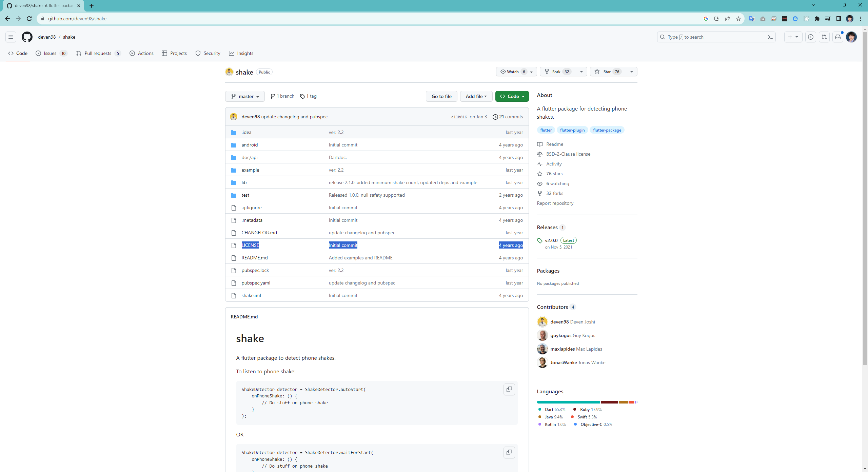Image resolution: width=868 pixels, height=472 pixels.
Task: Open the command palette icon
Action: 770,37
